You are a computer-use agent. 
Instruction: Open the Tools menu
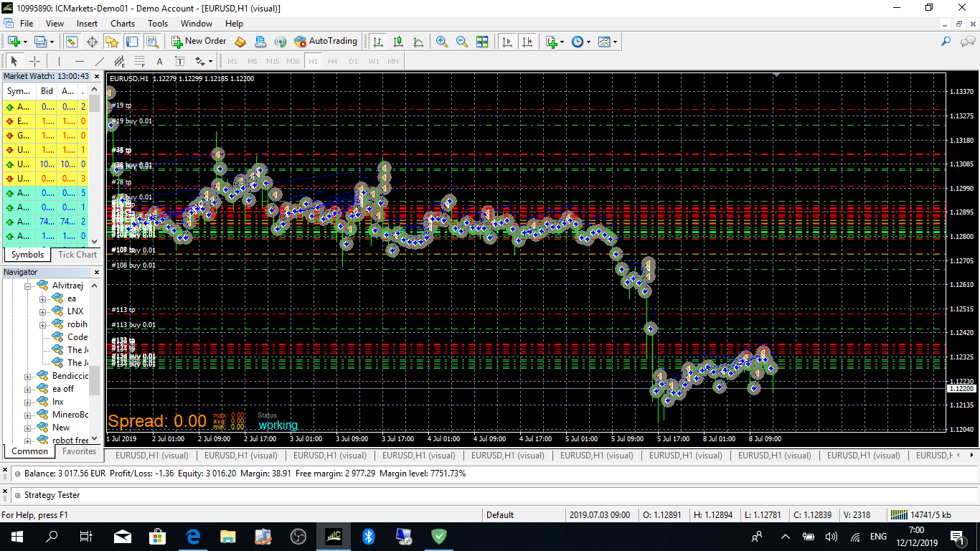(x=158, y=24)
